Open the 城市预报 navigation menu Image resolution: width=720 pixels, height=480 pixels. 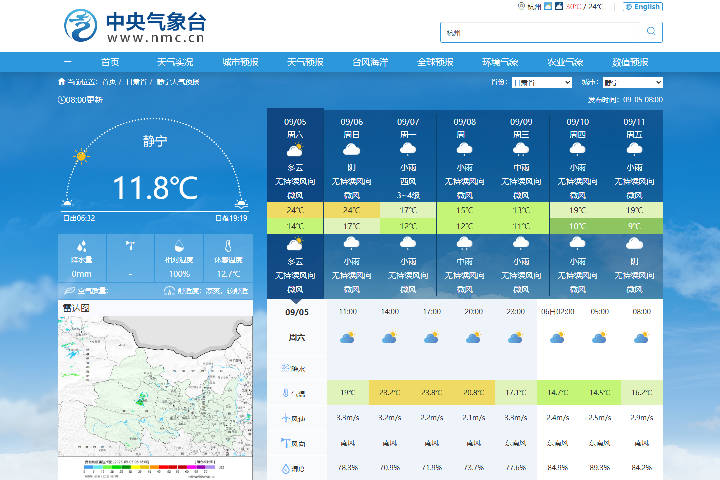[x=240, y=62]
